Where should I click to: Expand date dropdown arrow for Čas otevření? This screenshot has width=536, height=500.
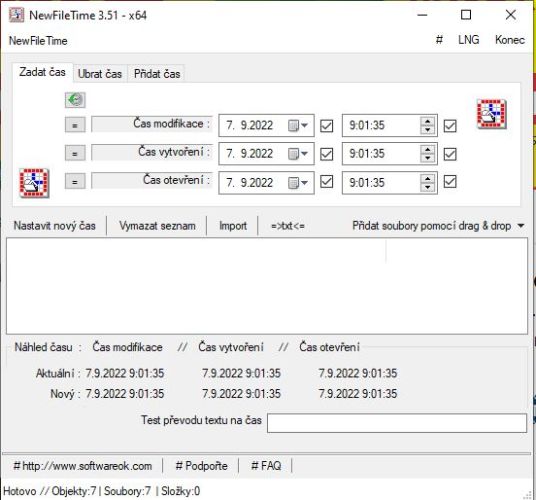[x=304, y=183]
